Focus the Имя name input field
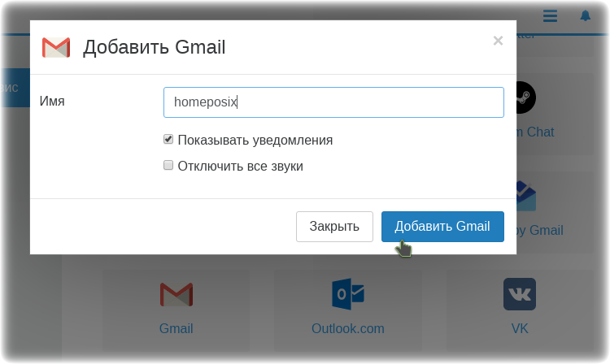This screenshot has width=610, height=364. pyautogui.click(x=333, y=102)
